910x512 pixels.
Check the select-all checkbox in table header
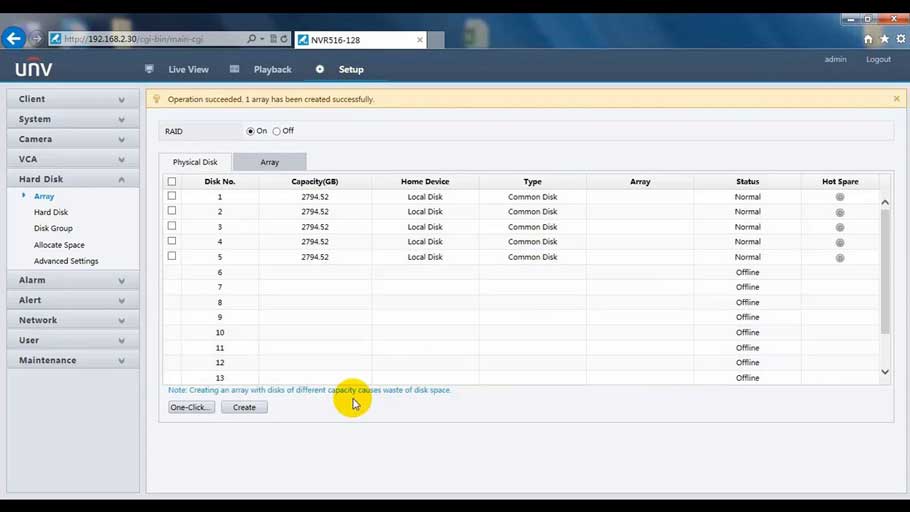pyautogui.click(x=172, y=182)
